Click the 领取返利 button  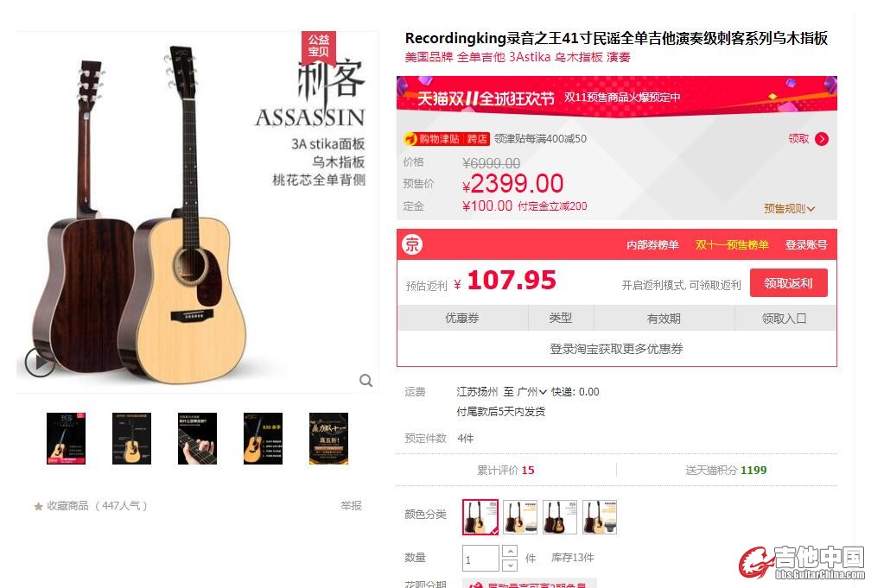click(x=788, y=283)
